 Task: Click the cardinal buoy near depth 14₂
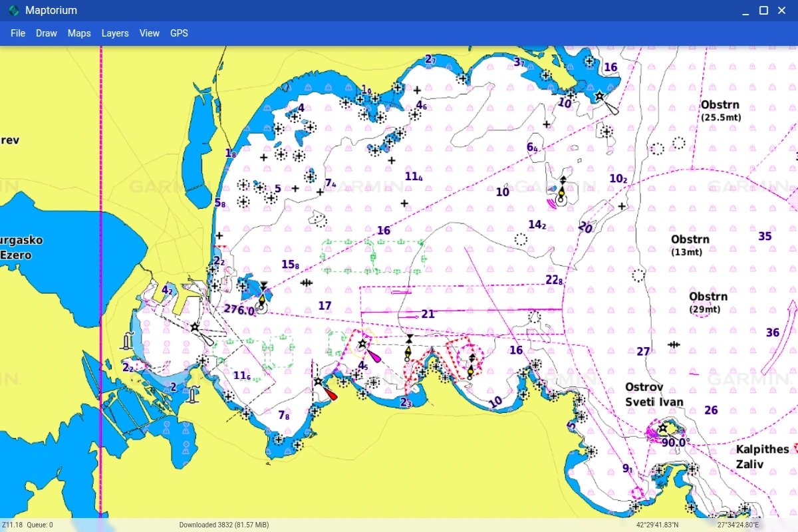561,190
